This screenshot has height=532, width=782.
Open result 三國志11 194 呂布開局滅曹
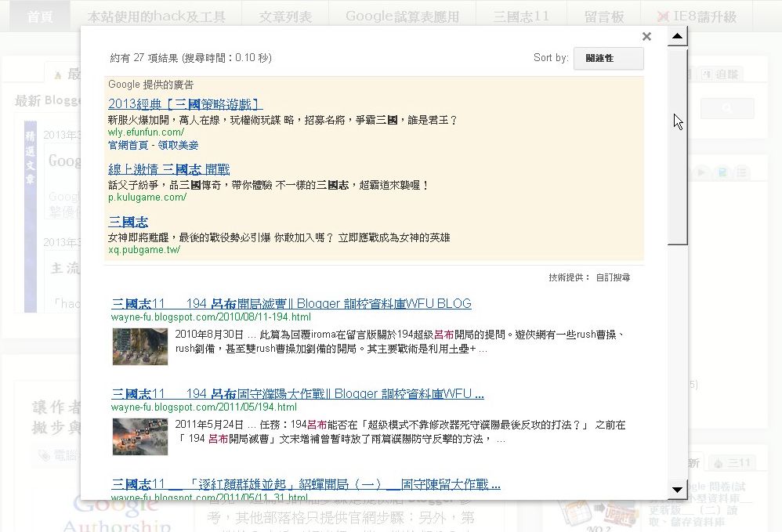[291, 304]
